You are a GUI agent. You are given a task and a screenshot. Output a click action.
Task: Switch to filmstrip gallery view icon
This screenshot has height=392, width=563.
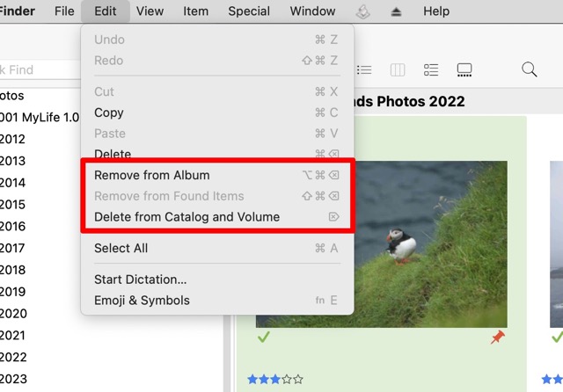(464, 69)
